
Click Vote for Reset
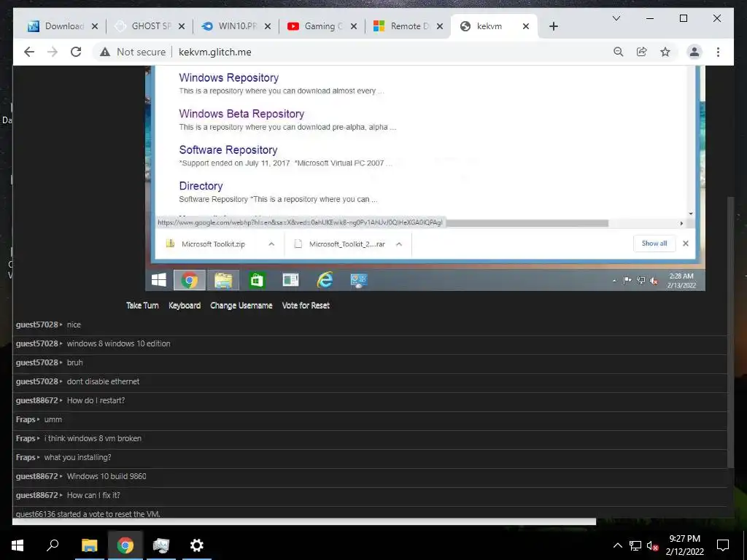tap(306, 306)
